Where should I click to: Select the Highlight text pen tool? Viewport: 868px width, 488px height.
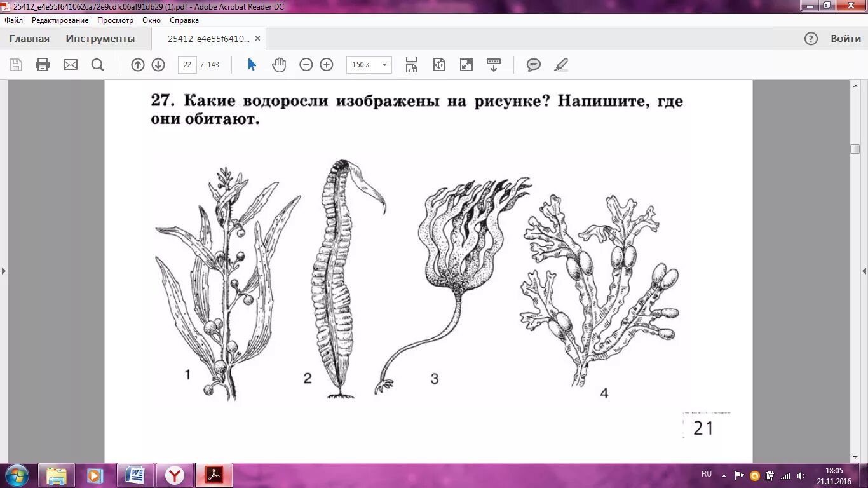(561, 65)
